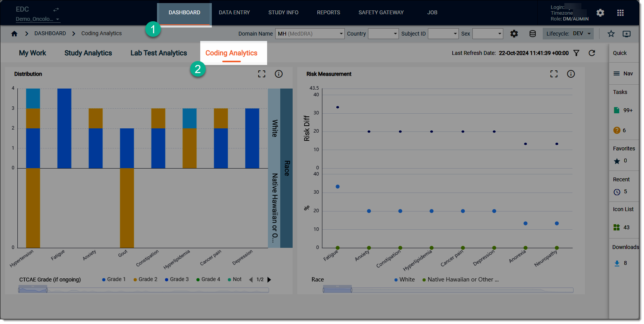Open the apps grid launcher icon
This screenshot has height=324, width=644.
pyautogui.click(x=620, y=13)
